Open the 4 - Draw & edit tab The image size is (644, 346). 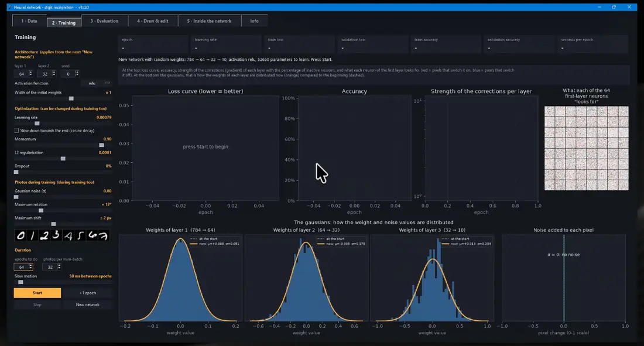point(153,21)
